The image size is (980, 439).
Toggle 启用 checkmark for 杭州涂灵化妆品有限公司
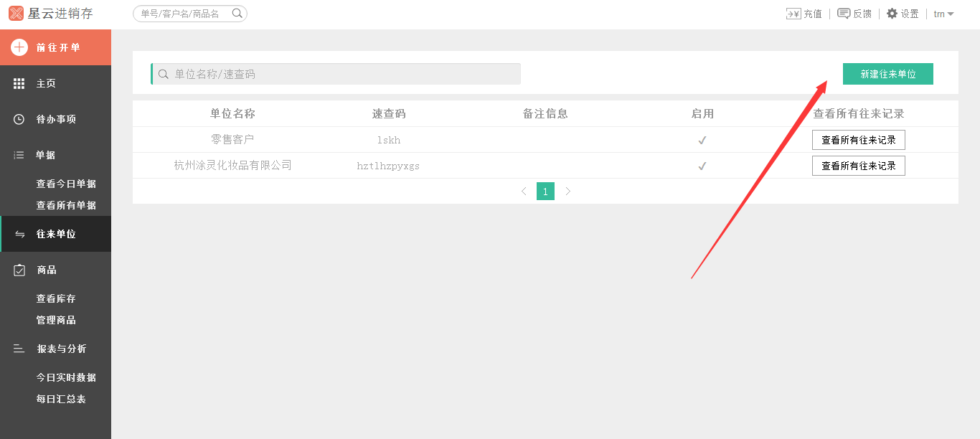(x=702, y=166)
